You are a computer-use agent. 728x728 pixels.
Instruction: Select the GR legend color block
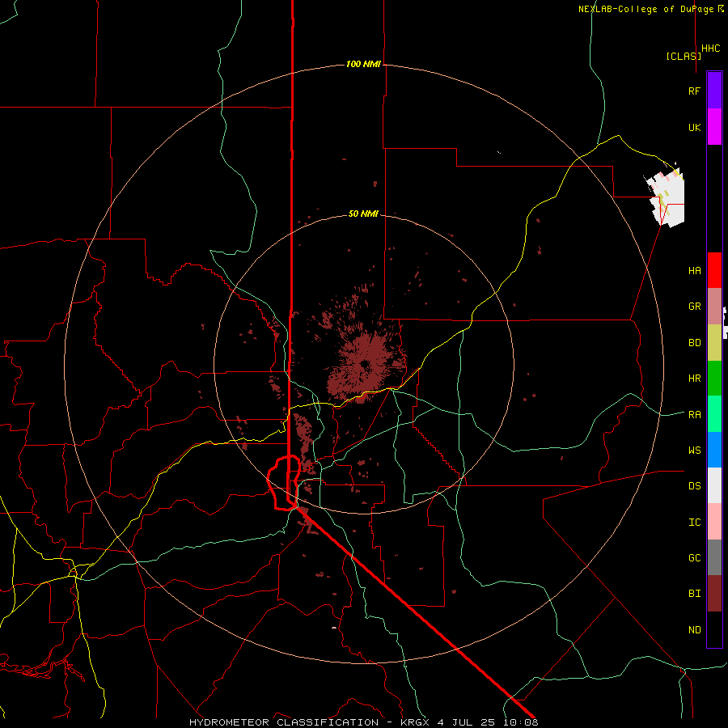(x=714, y=307)
